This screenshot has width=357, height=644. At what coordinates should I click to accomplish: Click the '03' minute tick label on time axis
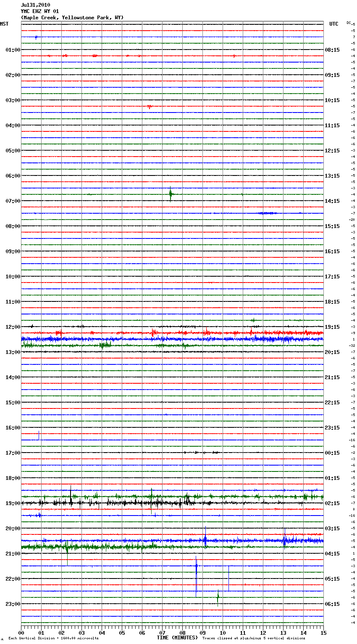pyautogui.click(x=81, y=632)
